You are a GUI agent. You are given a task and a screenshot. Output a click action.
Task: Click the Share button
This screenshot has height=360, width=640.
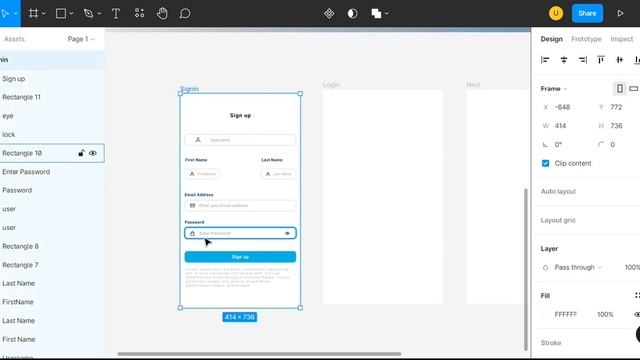click(587, 13)
